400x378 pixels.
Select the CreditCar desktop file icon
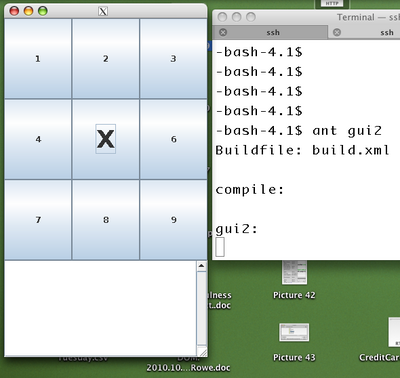[x=394, y=332]
